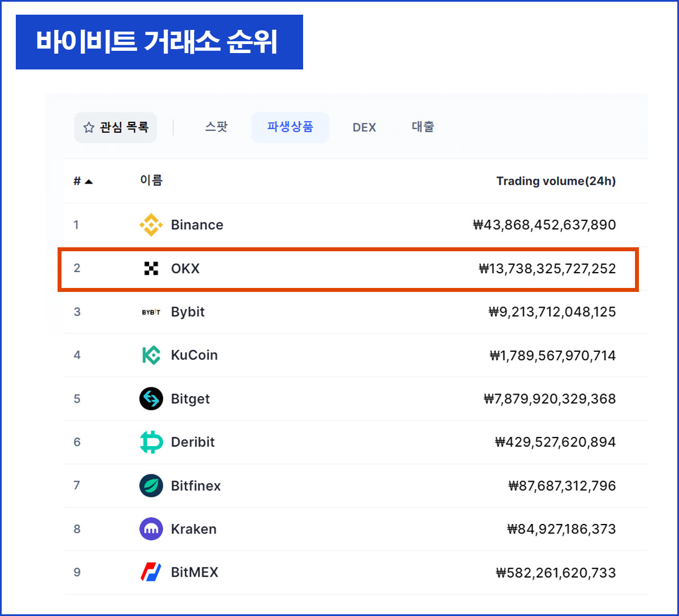The width and height of the screenshot is (679, 616).
Task: Click the BitMEX logo icon
Action: click(x=151, y=573)
